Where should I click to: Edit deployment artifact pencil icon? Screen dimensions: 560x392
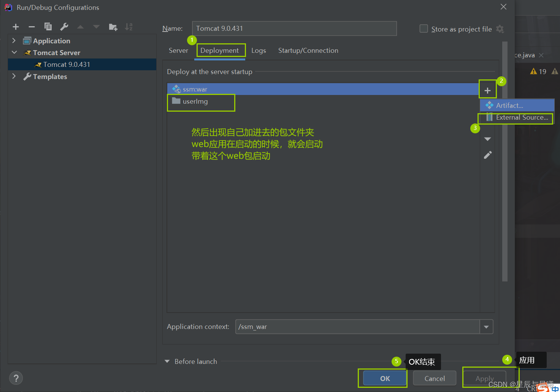[488, 155]
